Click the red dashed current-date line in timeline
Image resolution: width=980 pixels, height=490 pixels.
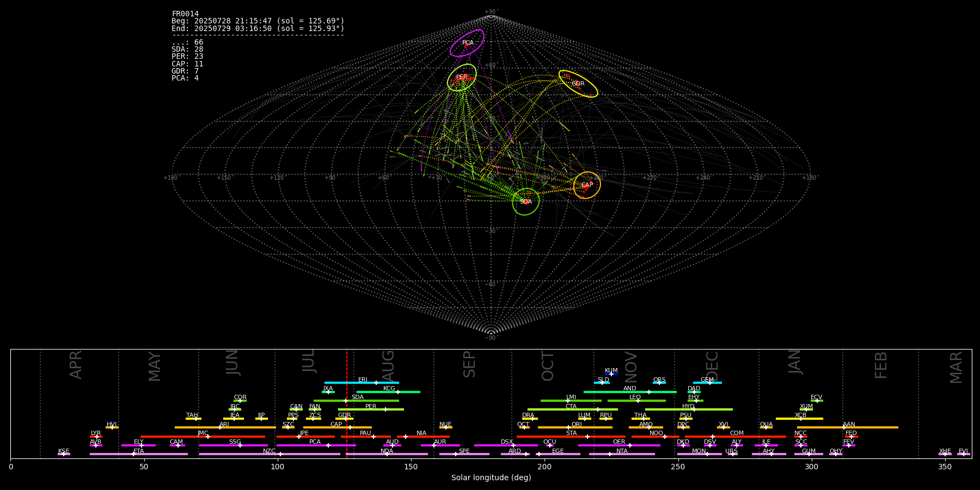[x=346, y=403]
